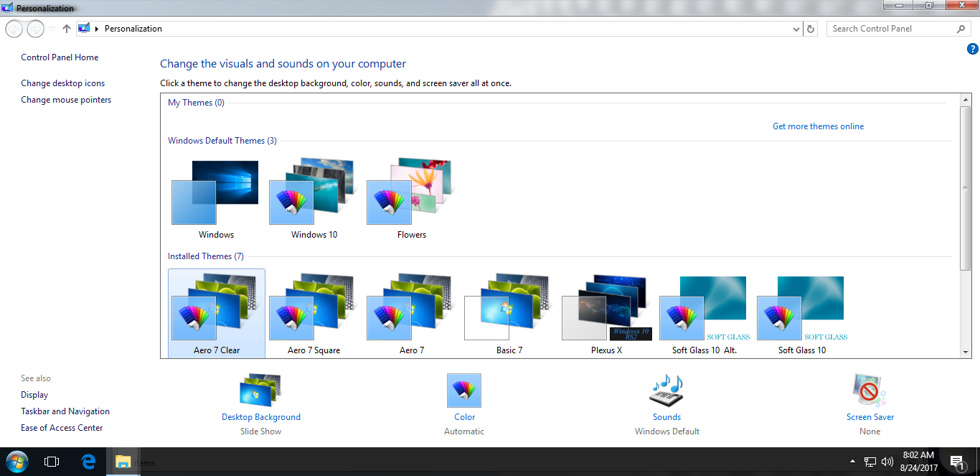
Task: Refresh the Personalization window
Action: click(811, 29)
